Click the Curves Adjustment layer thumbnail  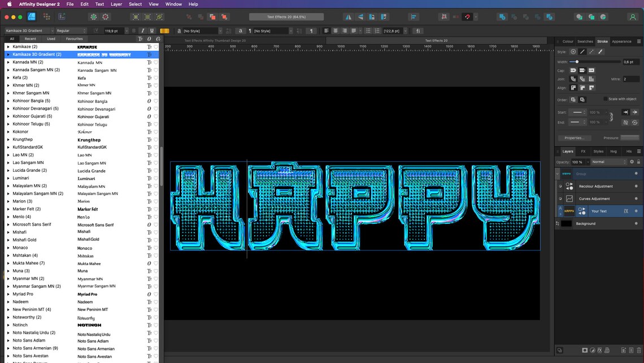(569, 198)
